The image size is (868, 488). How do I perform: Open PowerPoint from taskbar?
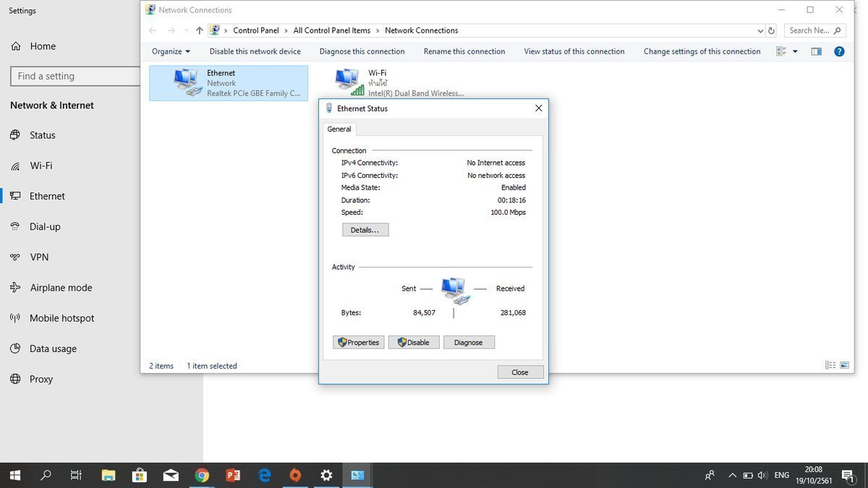click(x=233, y=475)
